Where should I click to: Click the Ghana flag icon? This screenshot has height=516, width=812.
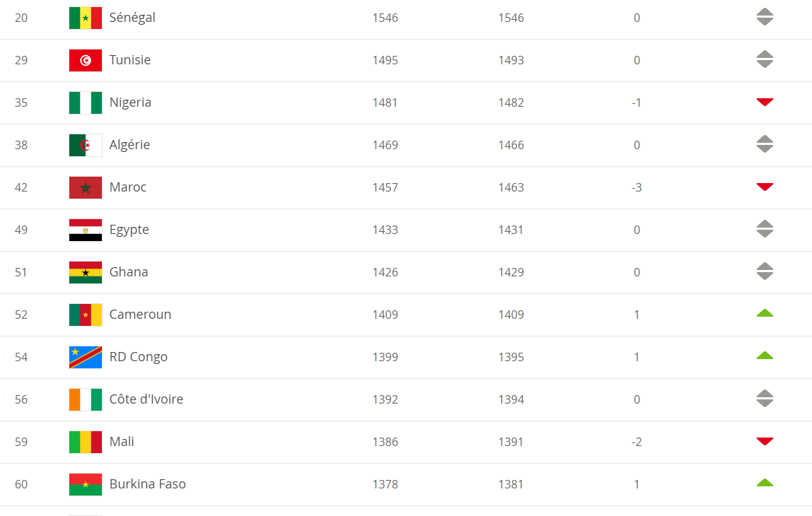pyautogui.click(x=86, y=273)
